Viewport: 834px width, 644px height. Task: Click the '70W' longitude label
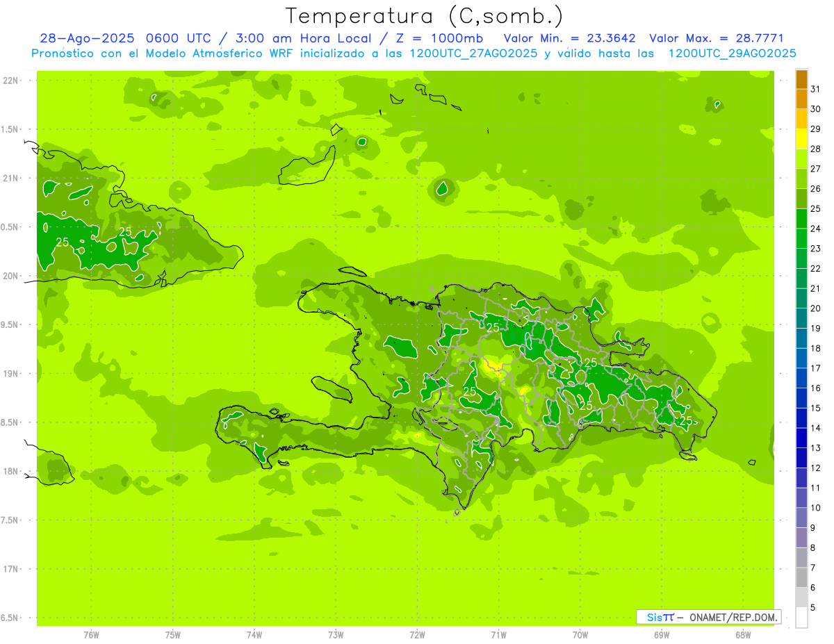click(580, 635)
